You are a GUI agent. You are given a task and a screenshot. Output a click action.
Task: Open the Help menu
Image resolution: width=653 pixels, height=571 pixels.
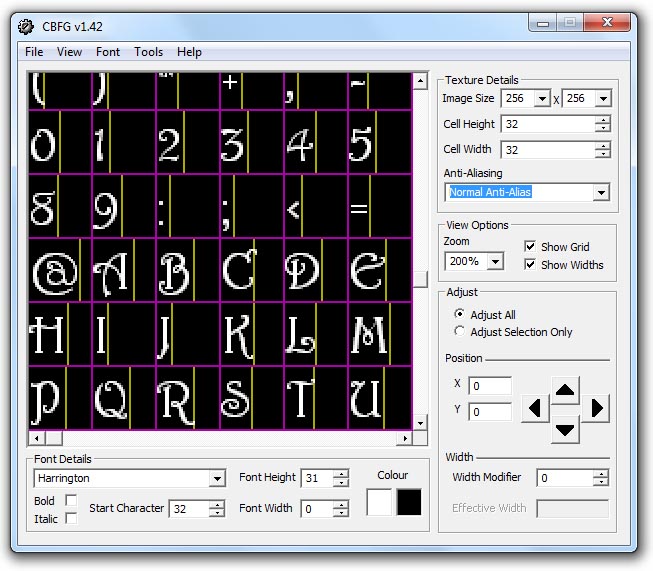point(189,52)
